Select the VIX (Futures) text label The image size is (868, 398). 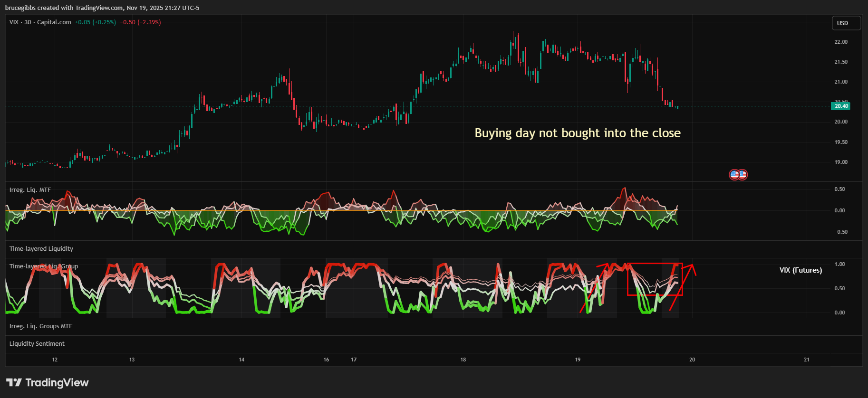(x=800, y=270)
